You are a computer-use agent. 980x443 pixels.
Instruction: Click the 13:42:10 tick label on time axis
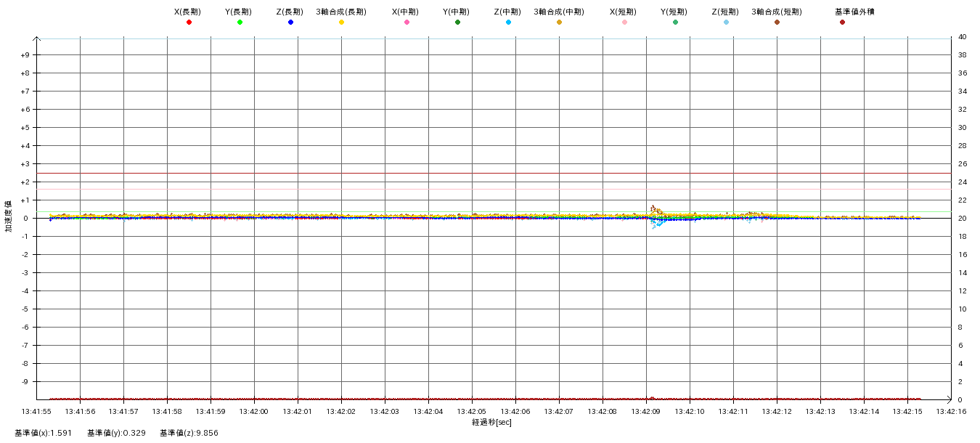pyautogui.click(x=689, y=412)
